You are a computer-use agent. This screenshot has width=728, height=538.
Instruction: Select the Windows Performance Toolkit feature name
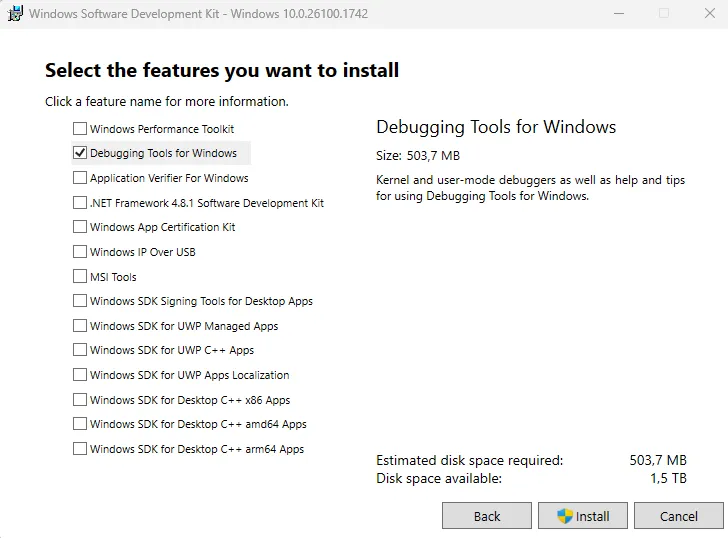pos(162,129)
